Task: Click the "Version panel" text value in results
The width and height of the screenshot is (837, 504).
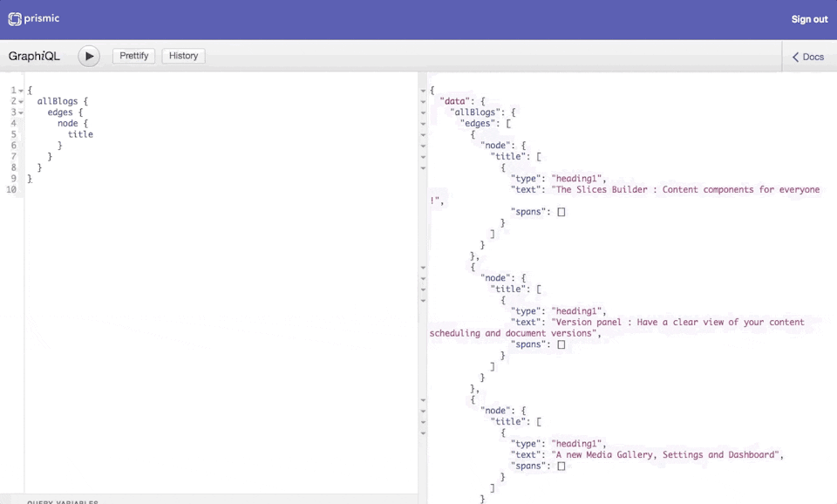Action: (x=617, y=328)
